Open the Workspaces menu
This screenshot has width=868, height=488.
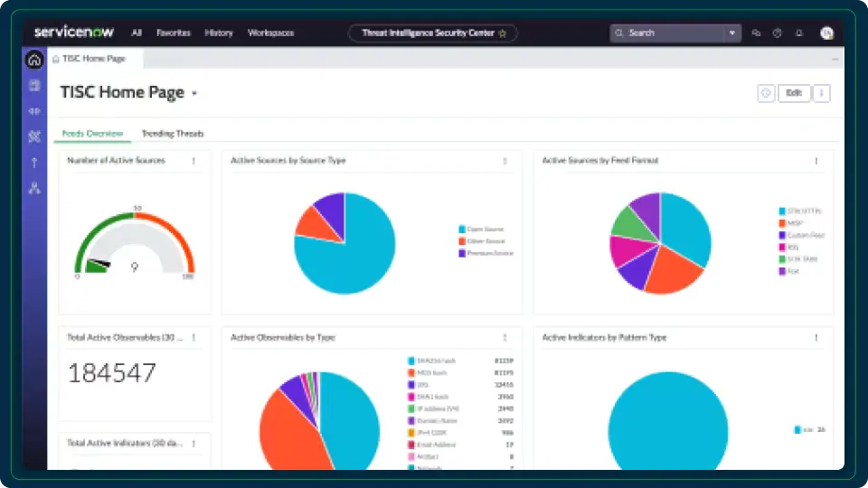coord(270,33)
